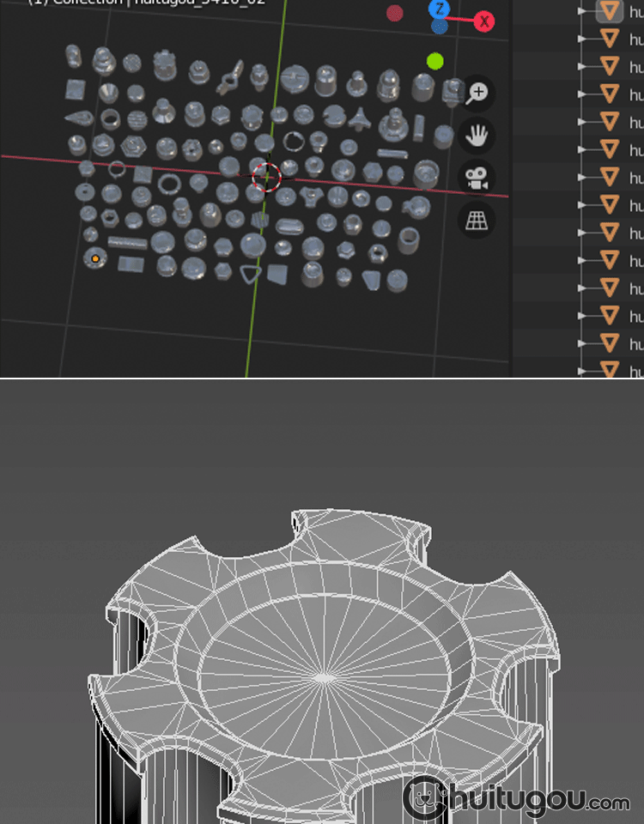
Task: Click the dog logo in the watermark
Action: (425, 799)
